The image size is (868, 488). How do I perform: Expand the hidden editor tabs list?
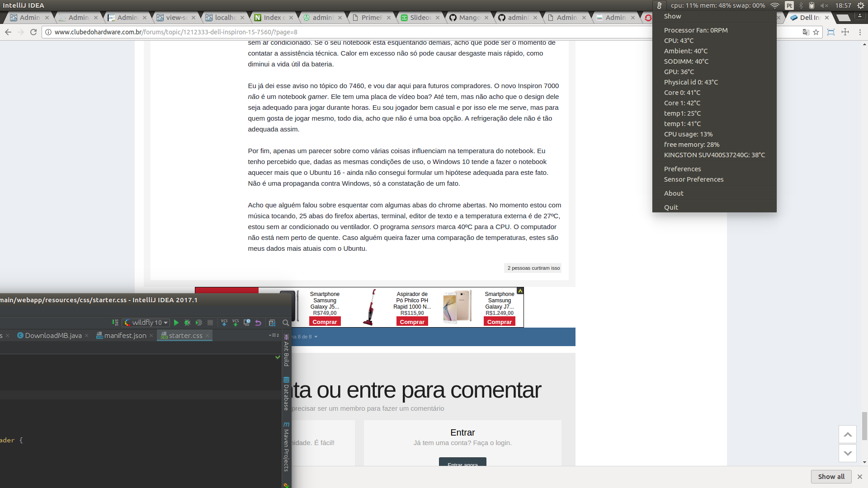coord(274,335)
